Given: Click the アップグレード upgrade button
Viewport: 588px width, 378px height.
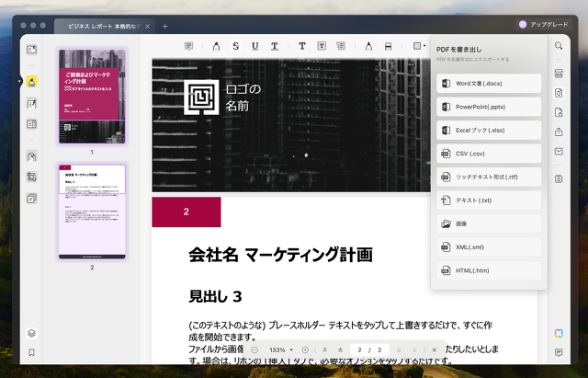Looking at the screenshot, I should pyautogui.click(x=543, y=25).
